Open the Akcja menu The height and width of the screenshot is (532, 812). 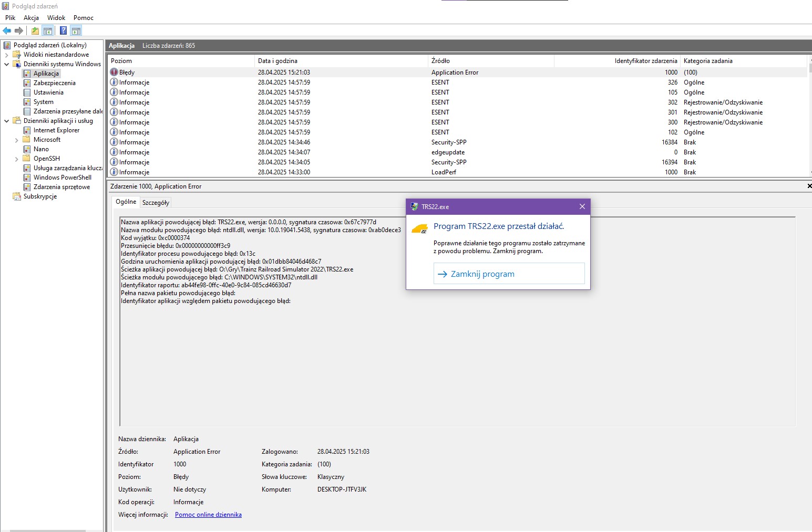tap(31, 18)
